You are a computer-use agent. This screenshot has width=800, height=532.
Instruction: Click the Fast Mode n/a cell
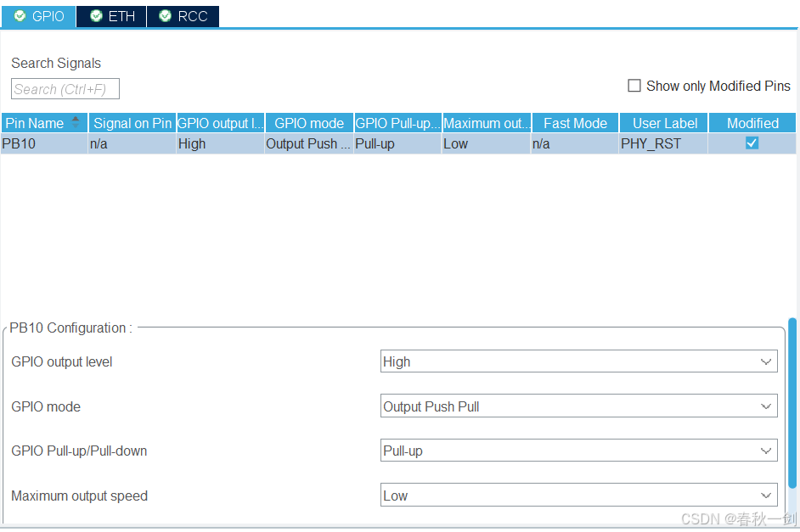click(576, 143)
